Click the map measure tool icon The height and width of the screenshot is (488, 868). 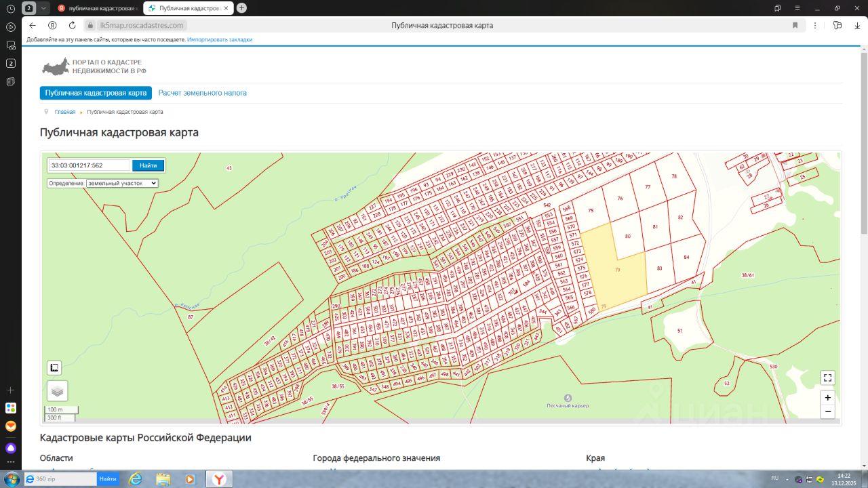coord(54,368)
